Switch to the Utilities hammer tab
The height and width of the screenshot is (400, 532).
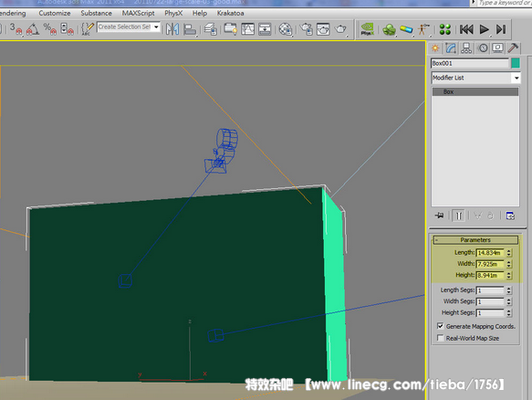pos(513,48)
